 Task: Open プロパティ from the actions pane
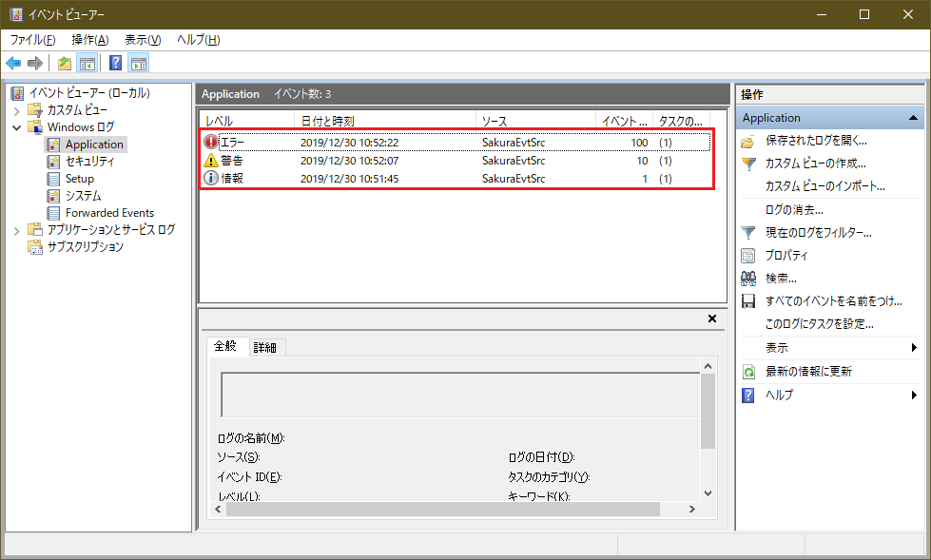tap(786, 255)
